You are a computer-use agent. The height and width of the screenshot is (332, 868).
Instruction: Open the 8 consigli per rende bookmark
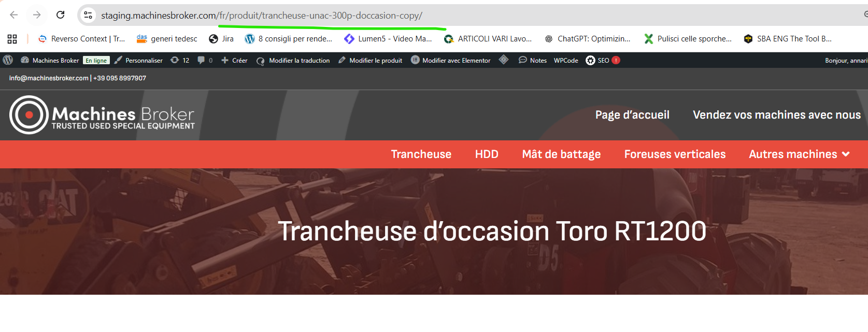(x=289, y=39)
